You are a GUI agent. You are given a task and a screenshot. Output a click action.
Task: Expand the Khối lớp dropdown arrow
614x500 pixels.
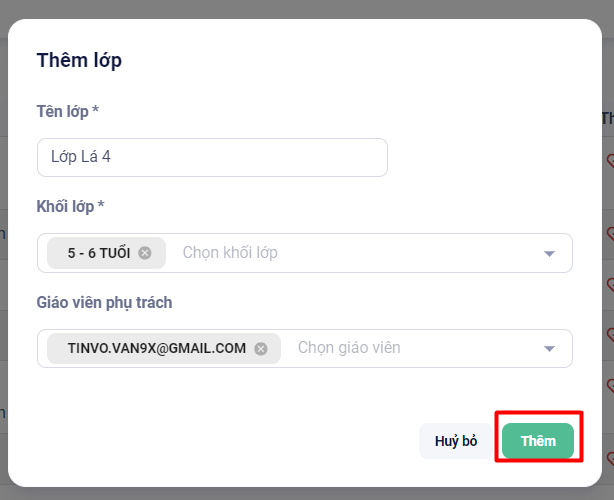click(x=548, y=253)
